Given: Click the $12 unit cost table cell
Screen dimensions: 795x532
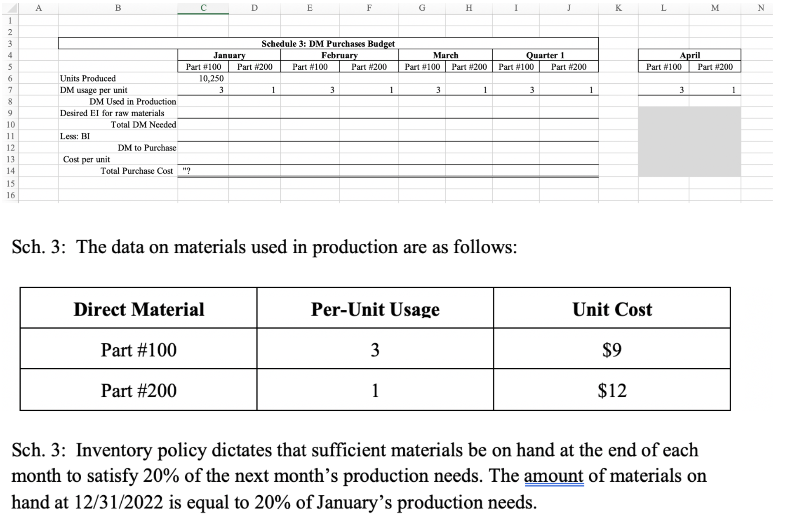Looking at the screenshot, I should [612, 390].
